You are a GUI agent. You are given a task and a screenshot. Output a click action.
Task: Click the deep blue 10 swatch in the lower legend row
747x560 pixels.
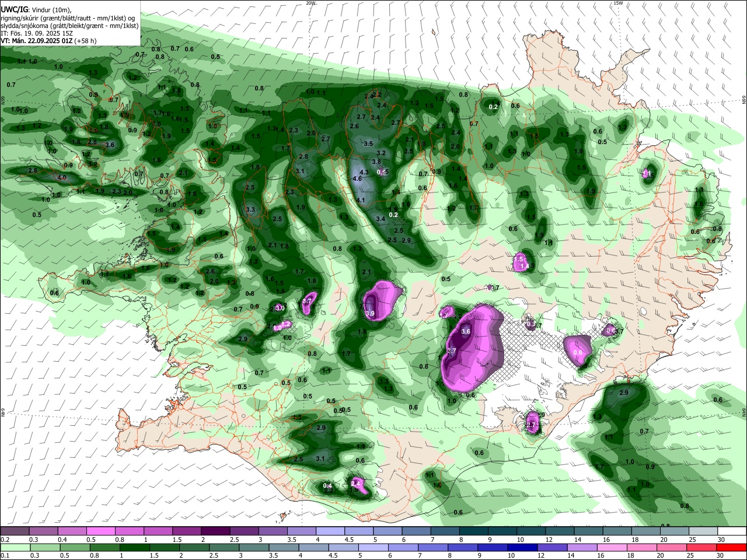coord(522,547)
